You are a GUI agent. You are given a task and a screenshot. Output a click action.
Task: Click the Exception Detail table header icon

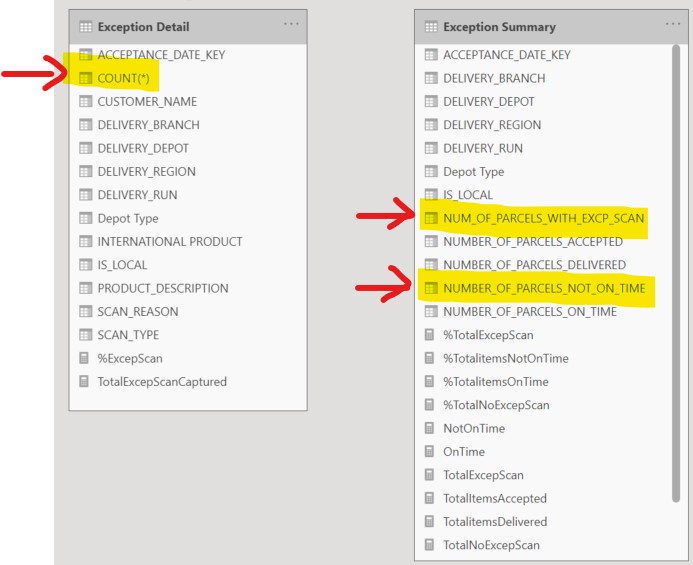[85, 27]
